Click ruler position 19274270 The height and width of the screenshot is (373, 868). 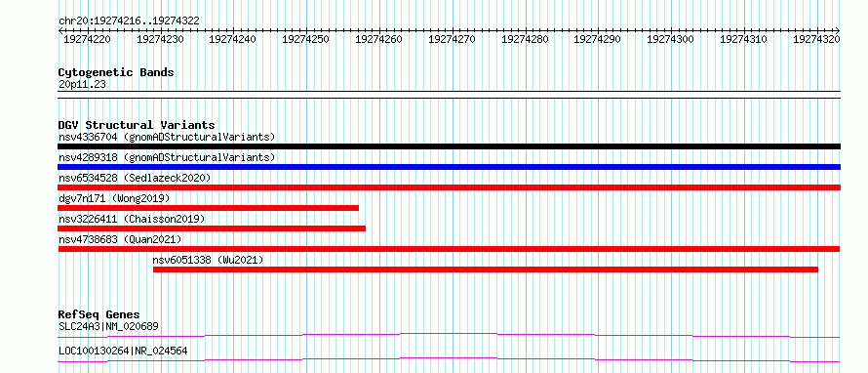coord(452,39)
